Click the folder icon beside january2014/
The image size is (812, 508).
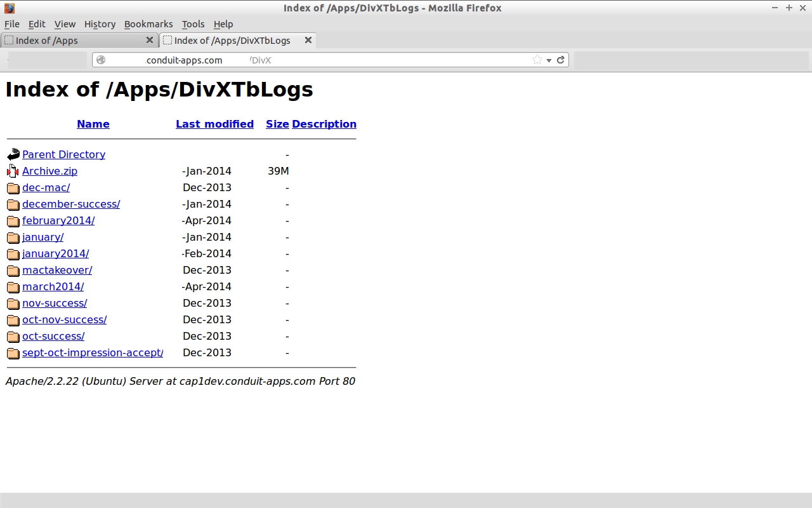tap(13, 254)
